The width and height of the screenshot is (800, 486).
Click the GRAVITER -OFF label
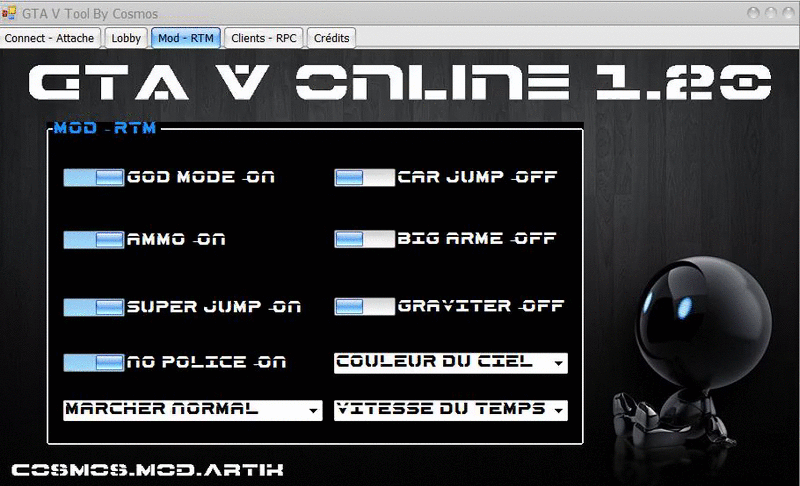tap(481, 305)
